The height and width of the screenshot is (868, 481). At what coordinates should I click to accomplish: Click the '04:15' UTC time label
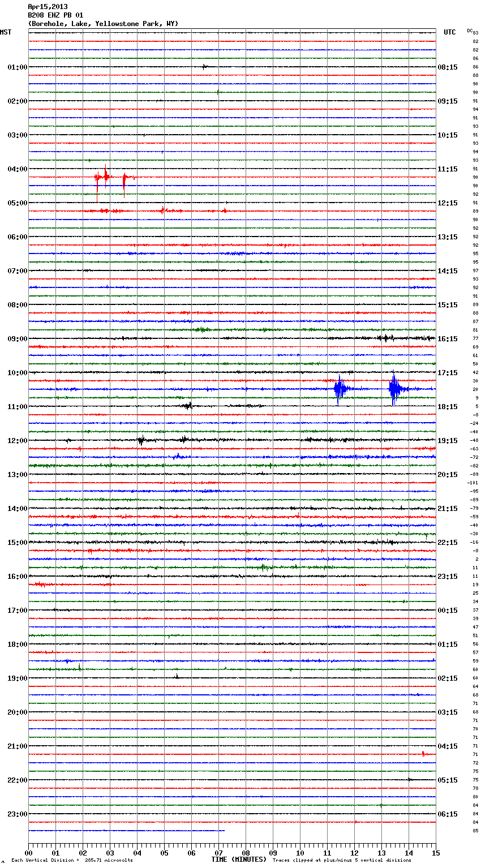448,746
